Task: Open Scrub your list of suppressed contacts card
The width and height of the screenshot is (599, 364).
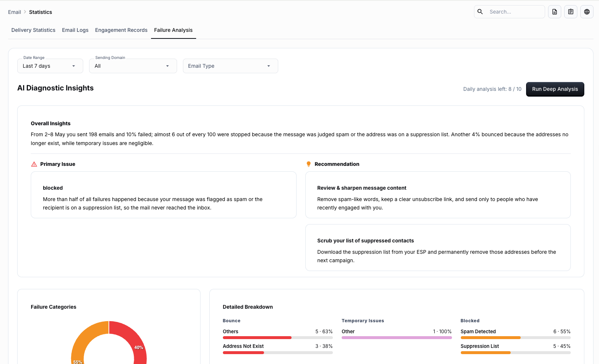Action: point(438,248)
